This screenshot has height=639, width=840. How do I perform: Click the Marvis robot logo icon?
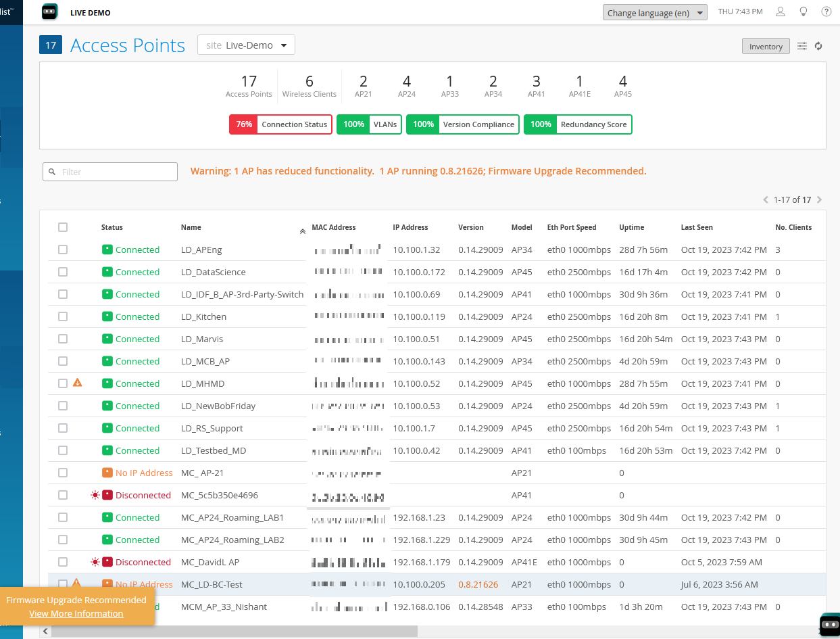coord(50,12)
